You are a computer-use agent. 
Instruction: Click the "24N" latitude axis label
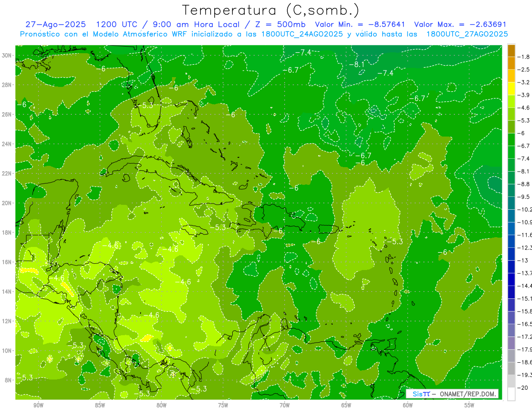pyautogui.click(x=7, y=144)
